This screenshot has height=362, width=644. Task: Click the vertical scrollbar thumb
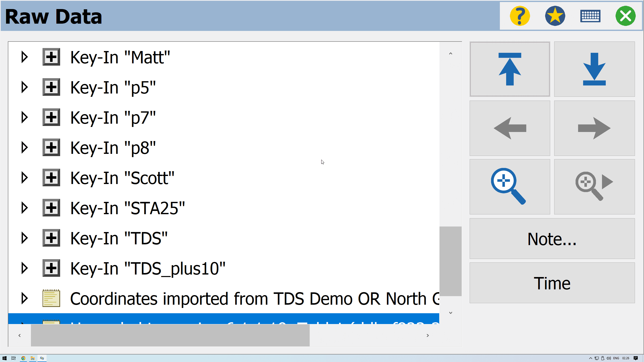pyautogui.click(x=450, y=261)
